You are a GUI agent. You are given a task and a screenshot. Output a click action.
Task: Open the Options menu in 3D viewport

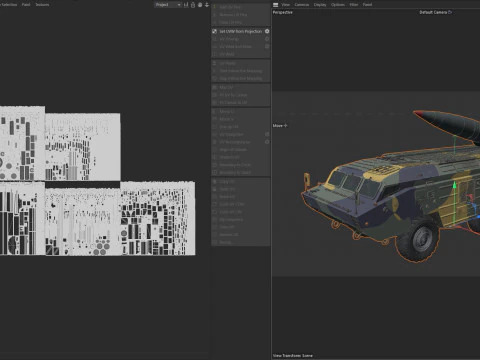tap(338, 5)
